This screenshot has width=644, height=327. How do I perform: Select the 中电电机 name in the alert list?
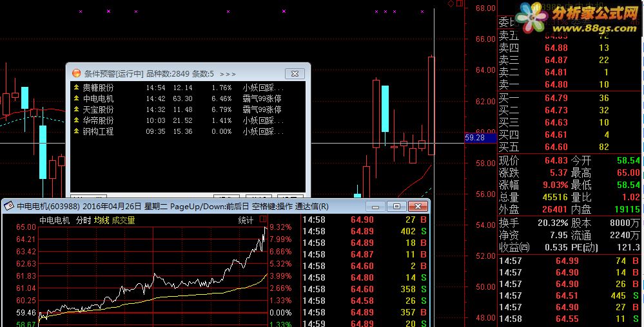point(98,98)
